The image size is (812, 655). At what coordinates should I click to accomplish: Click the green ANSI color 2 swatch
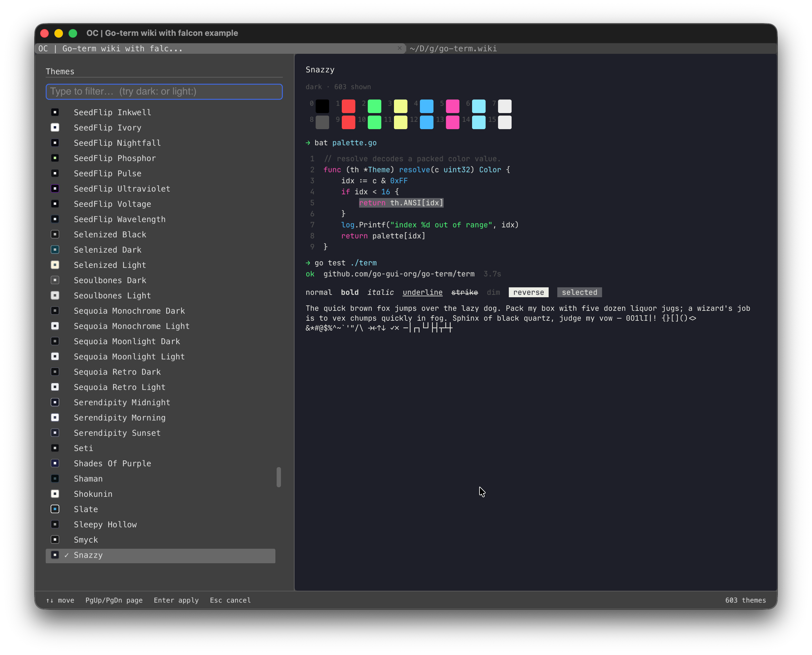[374, 106]
